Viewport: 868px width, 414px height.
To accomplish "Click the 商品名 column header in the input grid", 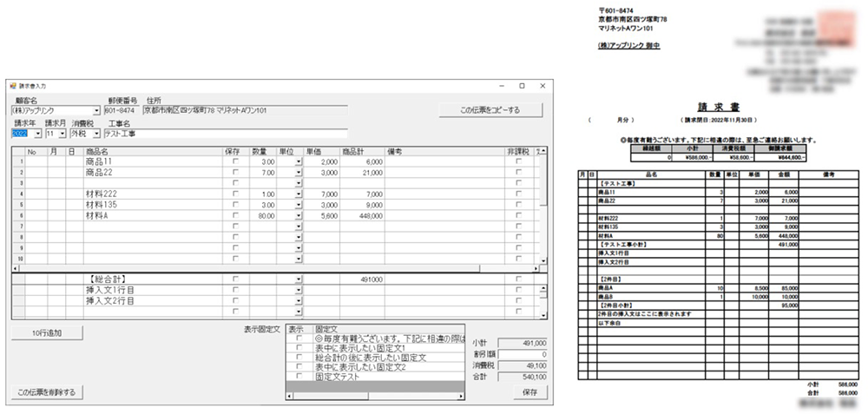I will 153,151.
